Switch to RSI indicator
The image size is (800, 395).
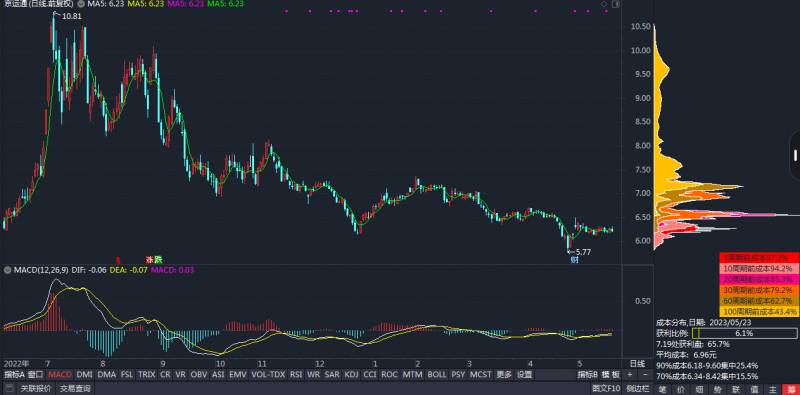(x=296, y=375)
